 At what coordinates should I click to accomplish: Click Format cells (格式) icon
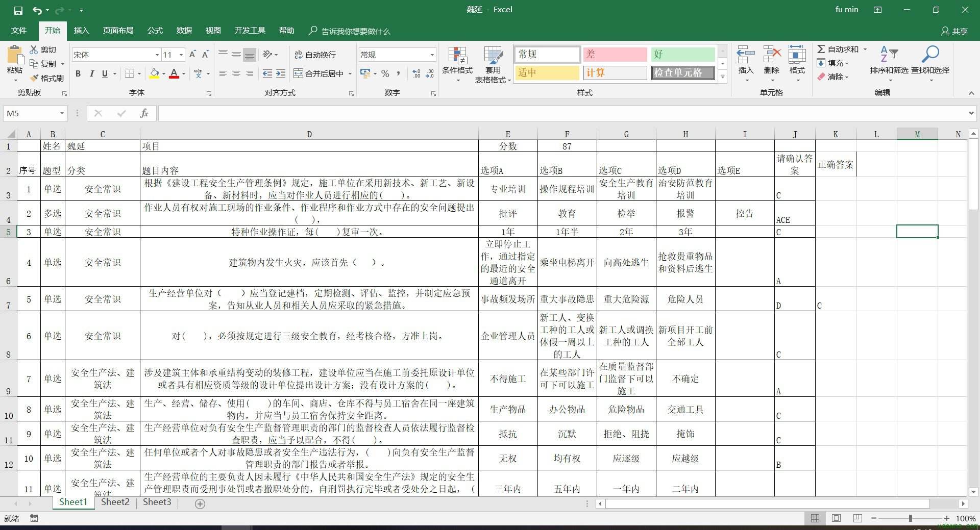(x=797, y=55)
